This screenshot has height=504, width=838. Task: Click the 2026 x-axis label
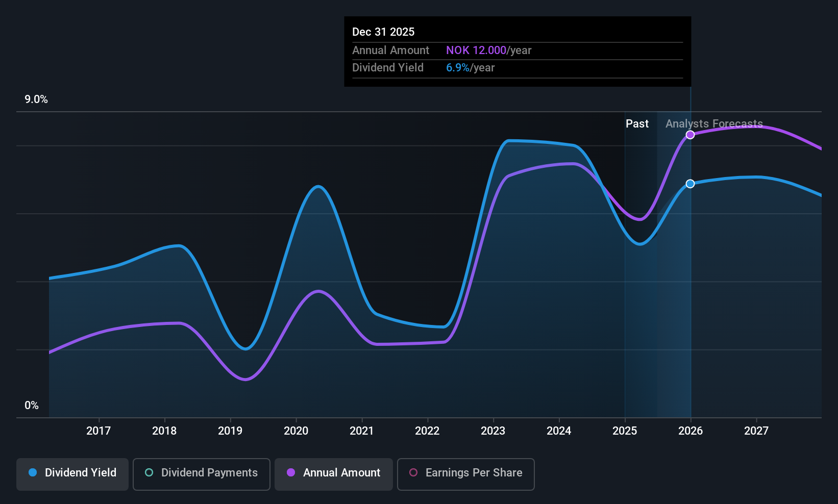(691, 431)
